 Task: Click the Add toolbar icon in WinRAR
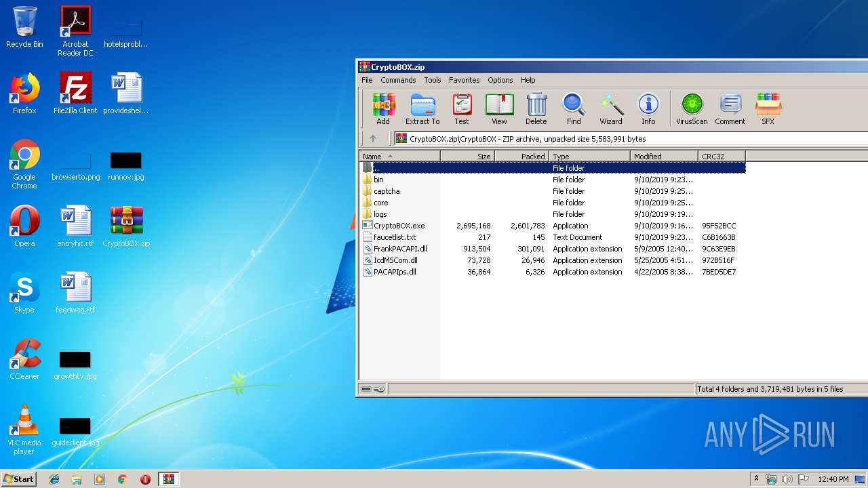pyautogui.click(x=383, y=109)
